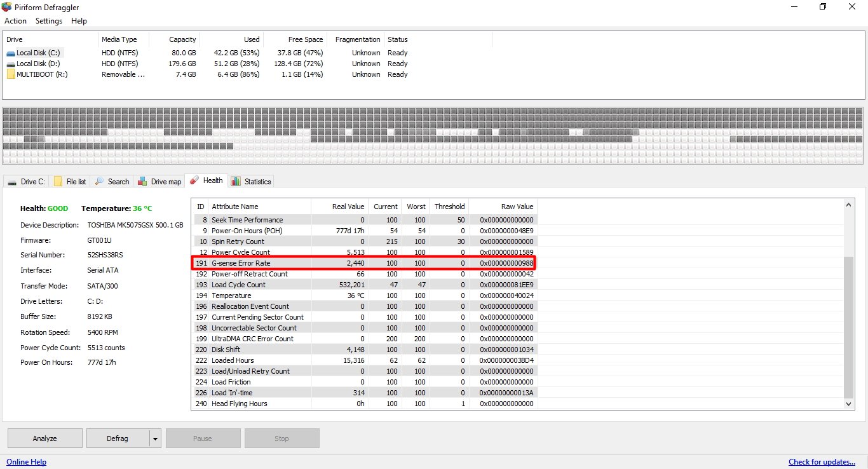Switch to the Drive C: tab
Image resolution: width=868 pixels, height=469 pixels.
pos(26,182)
